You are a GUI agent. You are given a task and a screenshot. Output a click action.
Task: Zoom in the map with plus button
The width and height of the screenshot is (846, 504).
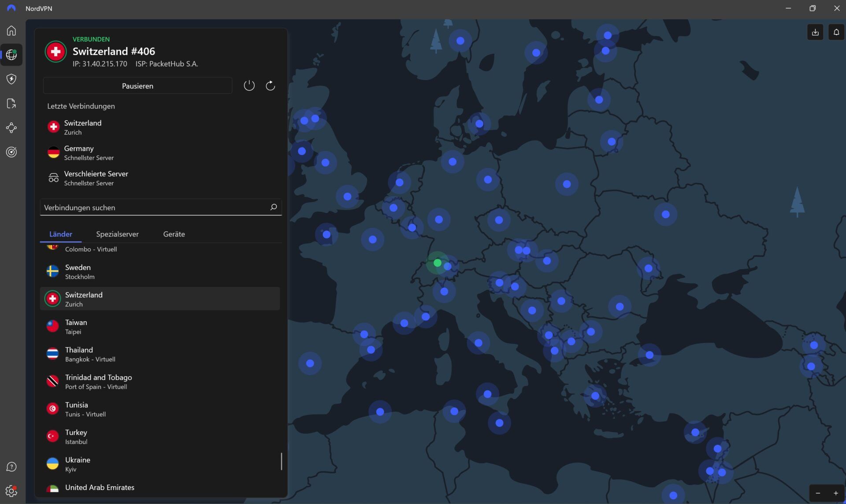(835, 493)
